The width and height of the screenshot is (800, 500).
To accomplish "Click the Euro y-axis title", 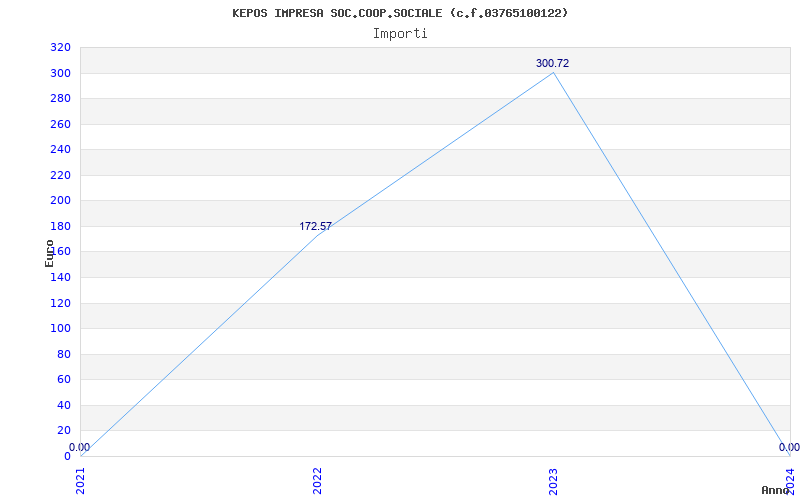I will 49,253.
